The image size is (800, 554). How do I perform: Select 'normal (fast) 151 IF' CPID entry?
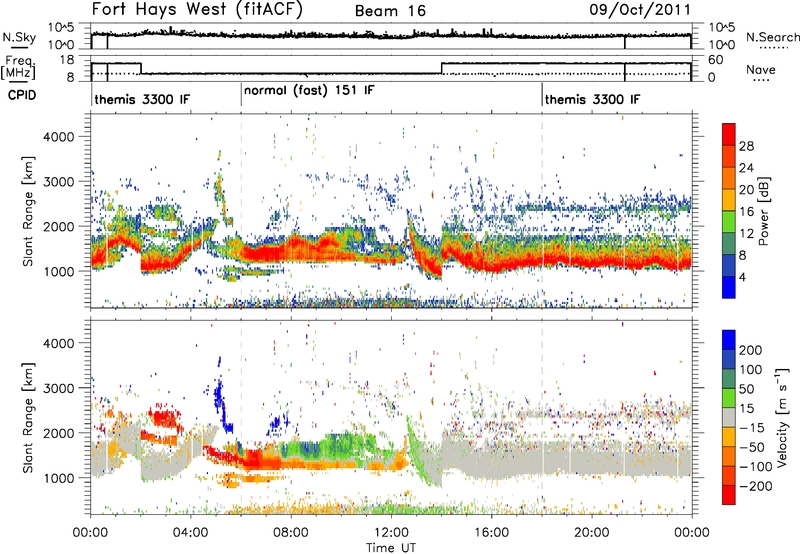(x=309, y=90)
